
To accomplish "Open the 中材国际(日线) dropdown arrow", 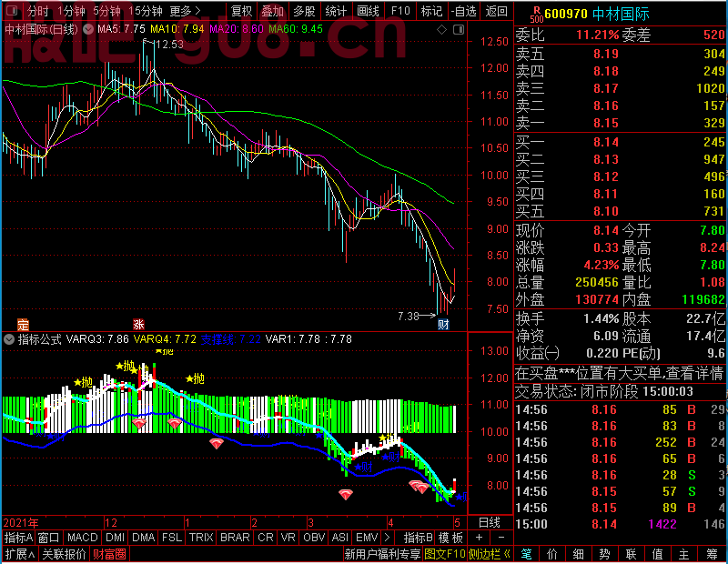I will 87,29.
